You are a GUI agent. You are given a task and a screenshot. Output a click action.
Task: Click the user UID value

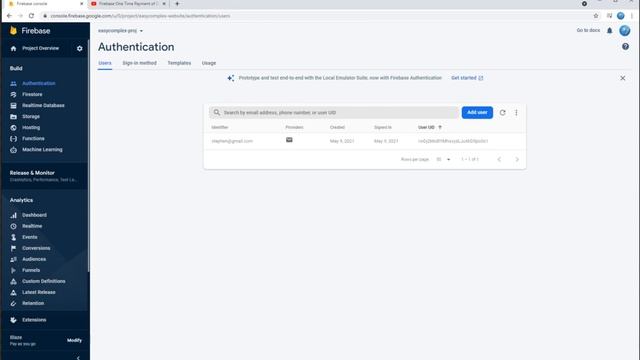pyautogui.click(x=453, y=141)
